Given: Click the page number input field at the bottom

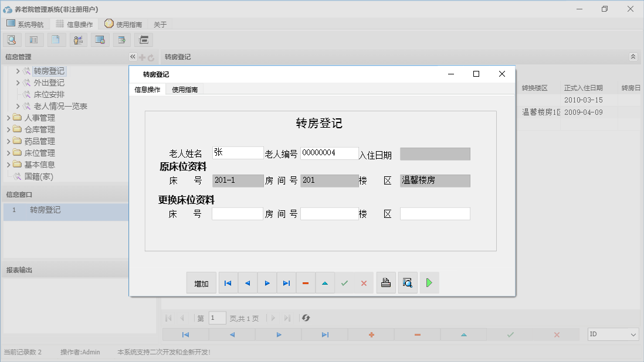Looking at the screenshot, I should pyautogui.click(x=217, y=317).
